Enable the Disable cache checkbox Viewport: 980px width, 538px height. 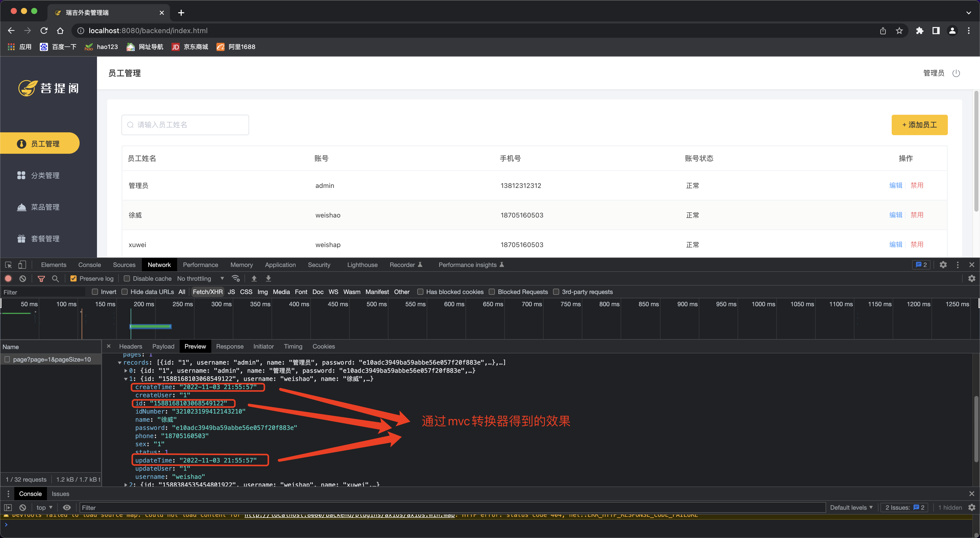point(127,279)
